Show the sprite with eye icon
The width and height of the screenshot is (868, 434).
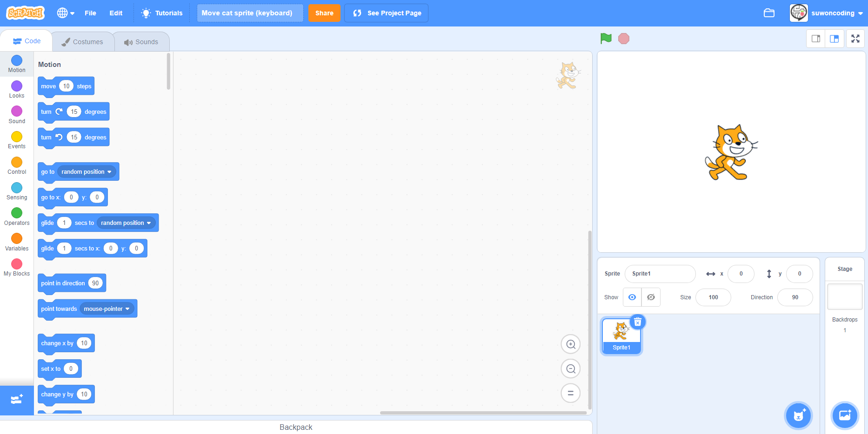pos(632,297)
